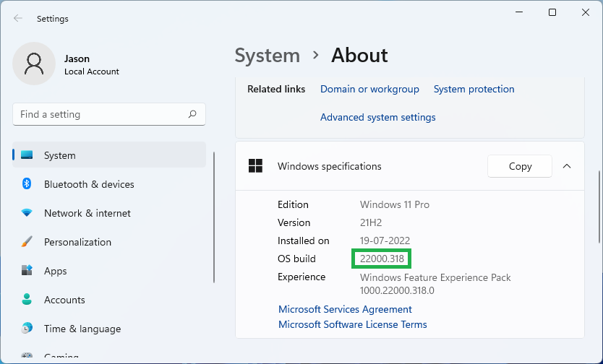Click the Apps icon in sidebar

(x=27, y=271)
